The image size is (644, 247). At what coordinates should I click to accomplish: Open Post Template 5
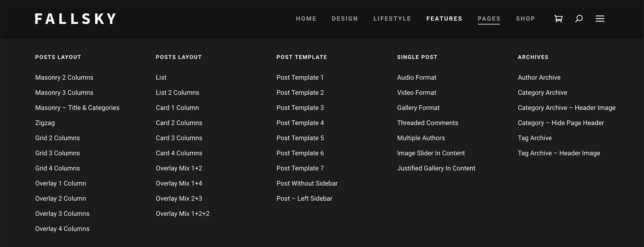[x=300, y=138]
